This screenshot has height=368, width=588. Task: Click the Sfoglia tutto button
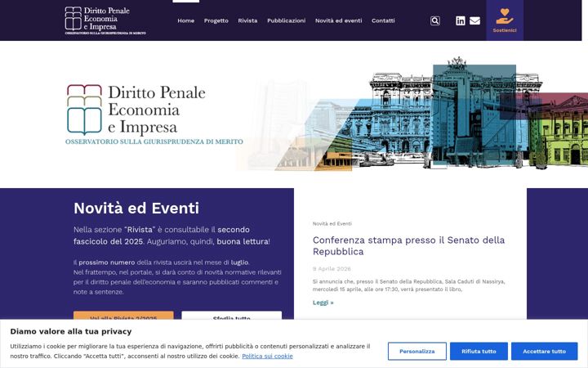pyautogui.click(x=231, y=316)
